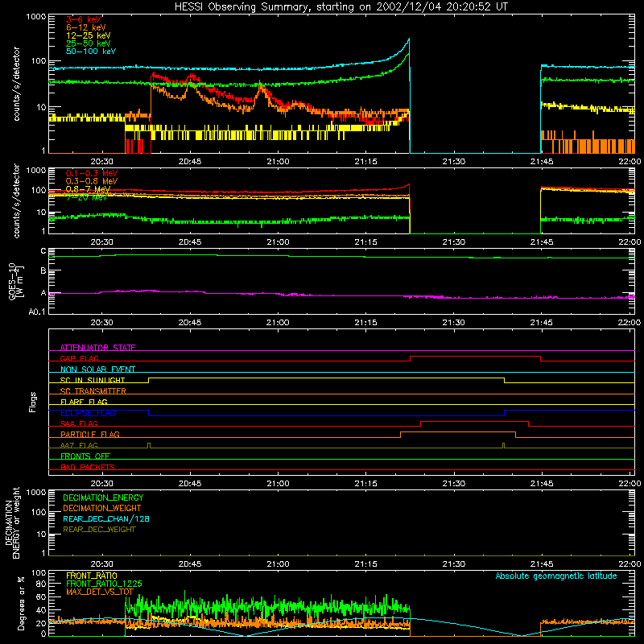Click the DECIMATION_ENERGY legend label
Image resolution: width=644 pixels, height=644 pixels.
[103, 497]
